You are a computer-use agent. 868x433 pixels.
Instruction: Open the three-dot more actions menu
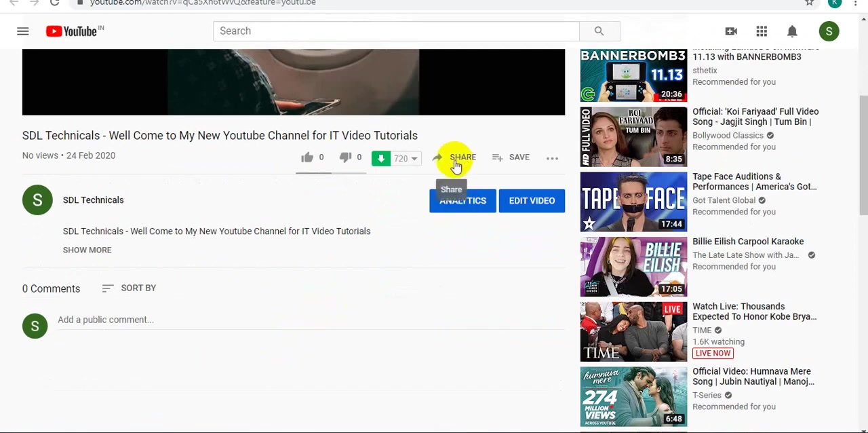click(x=552, y=158)
